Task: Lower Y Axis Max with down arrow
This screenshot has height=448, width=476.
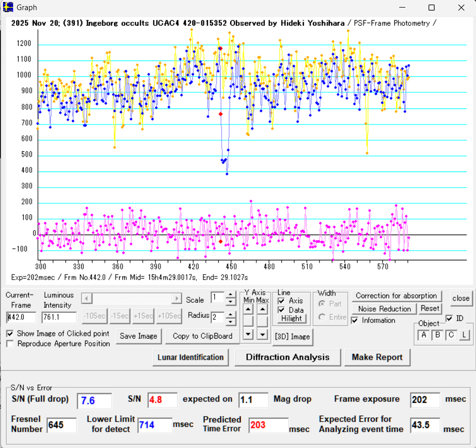Action: (x=262, y=333)
